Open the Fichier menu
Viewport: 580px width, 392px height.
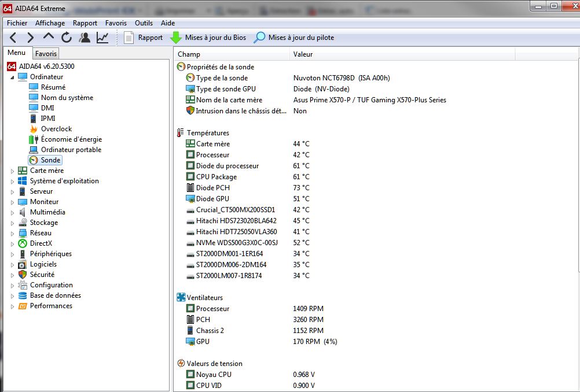(x=17, y=23)
